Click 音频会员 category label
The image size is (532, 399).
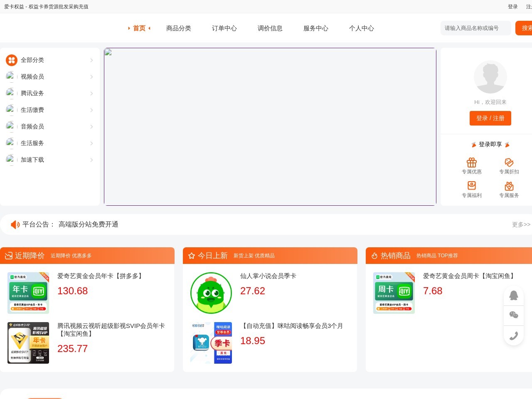(x=32, y=127)
